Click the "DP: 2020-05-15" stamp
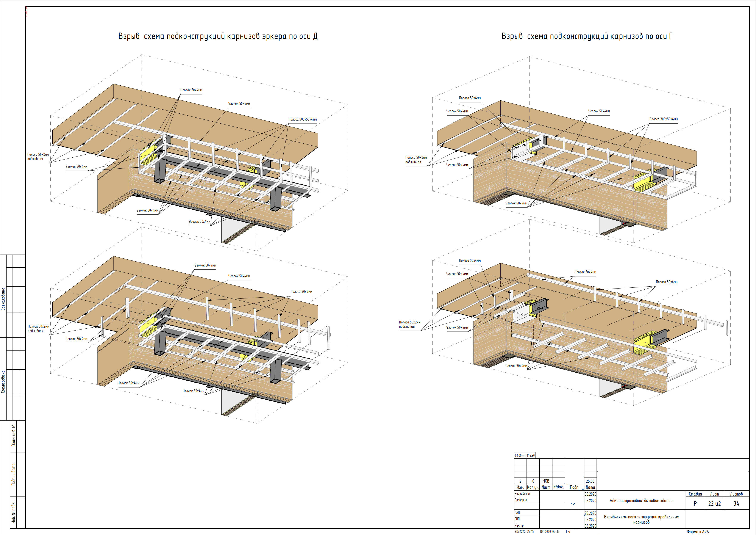Screen dimensions: 756x535 click(x=550, y=532)
